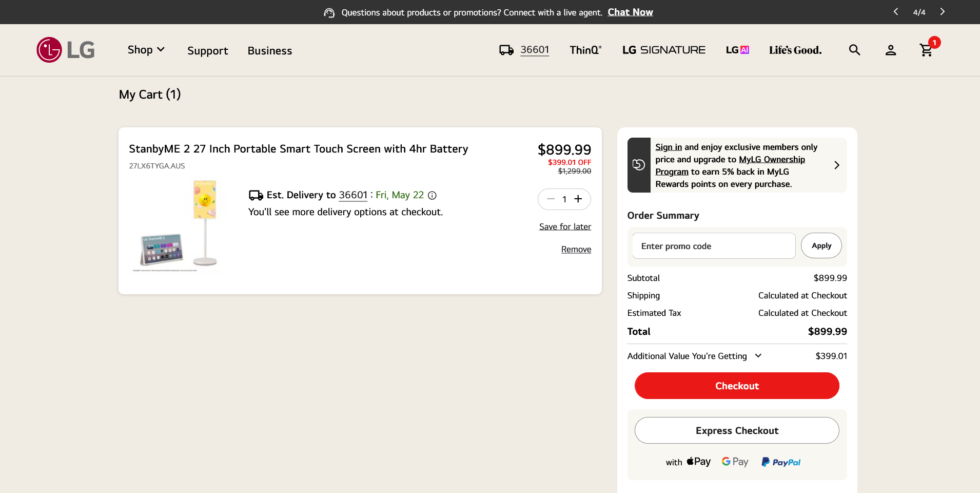This screenshot has width=980, height=493.
Task: Click the Google Pay logo
Action: pos(735,462)
